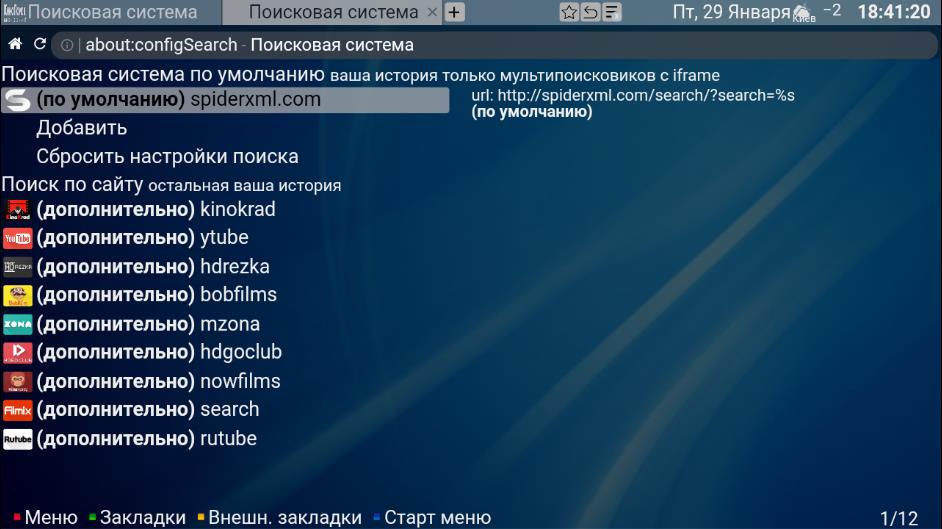Click the Rutube site icon
This screenshot has height=529, width=942.
17,439
